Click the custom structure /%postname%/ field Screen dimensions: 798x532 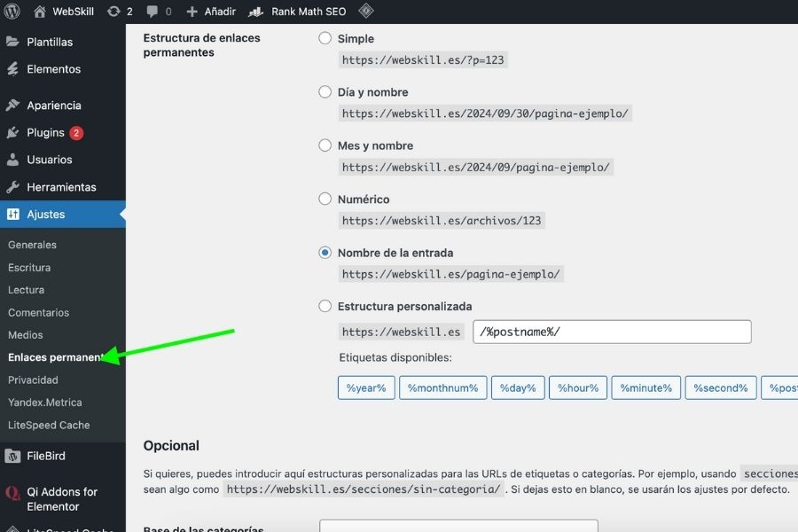click(x=612, y=332)
